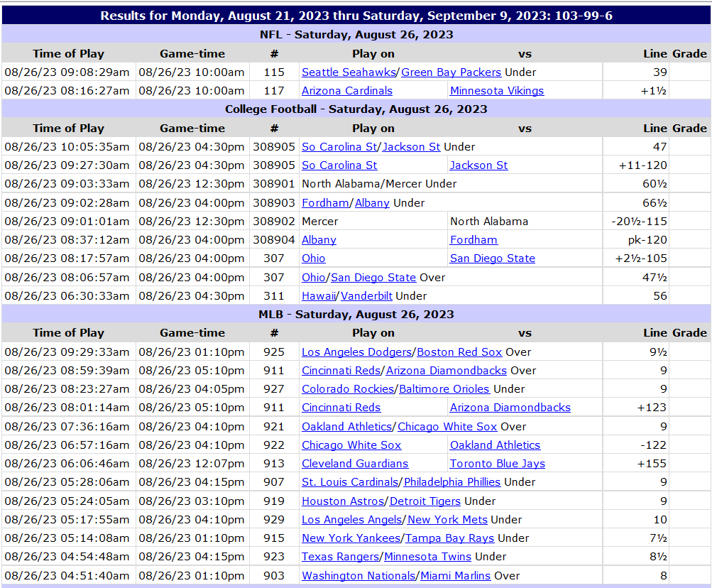
Task: Open the Cleveland Guardians link
Action: pyautogui.click(x=355, y=464)
